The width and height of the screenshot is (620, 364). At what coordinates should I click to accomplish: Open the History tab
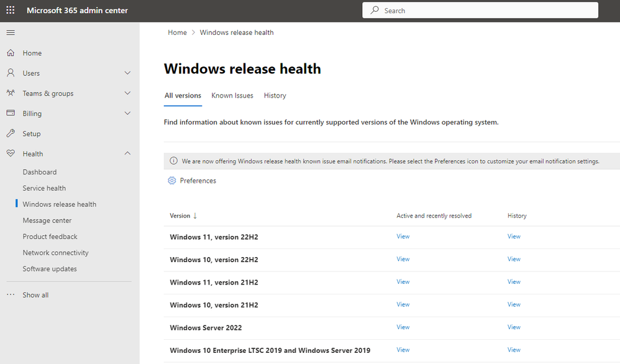[x=275, y=95]
